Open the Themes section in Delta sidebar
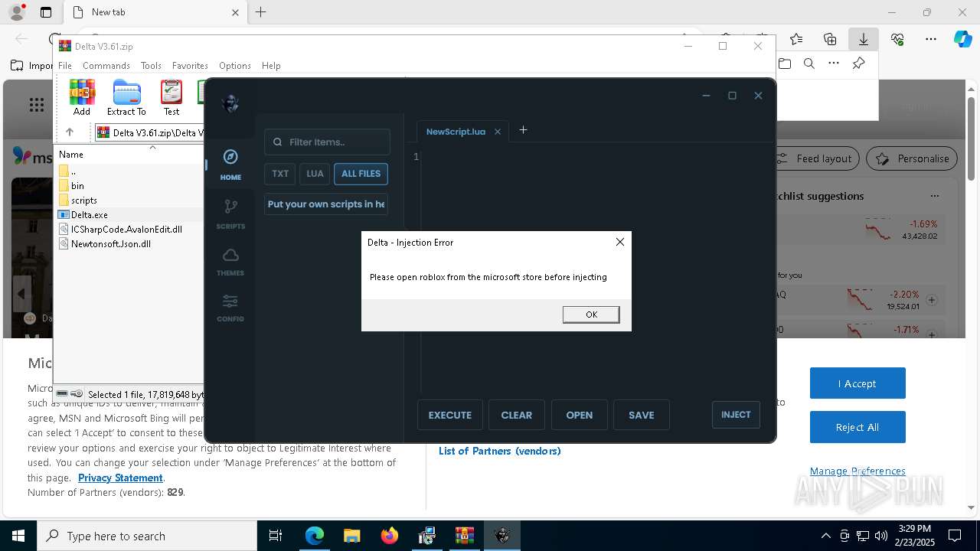The height and width of the screenshot is (551, 980). [x=230, y=262]
